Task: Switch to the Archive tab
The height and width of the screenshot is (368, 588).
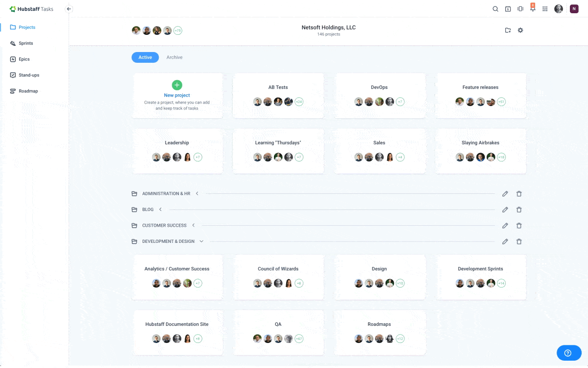Action: click(x=174, y=57)
